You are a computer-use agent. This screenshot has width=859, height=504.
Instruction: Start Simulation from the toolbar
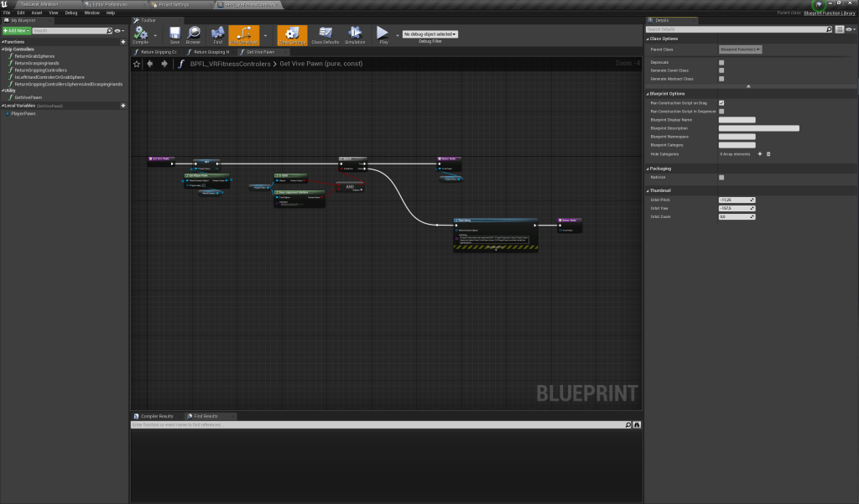(355, 34)
